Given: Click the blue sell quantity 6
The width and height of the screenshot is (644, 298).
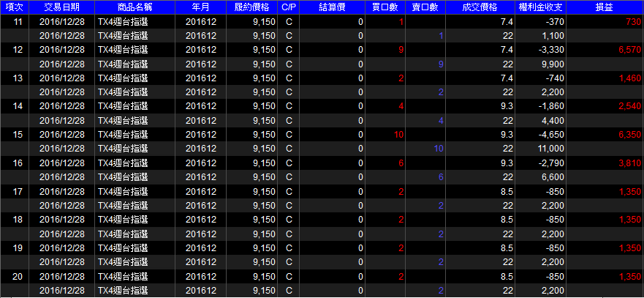Looking at the screenshot, I should pyautogui.click(x=441, y=177).
